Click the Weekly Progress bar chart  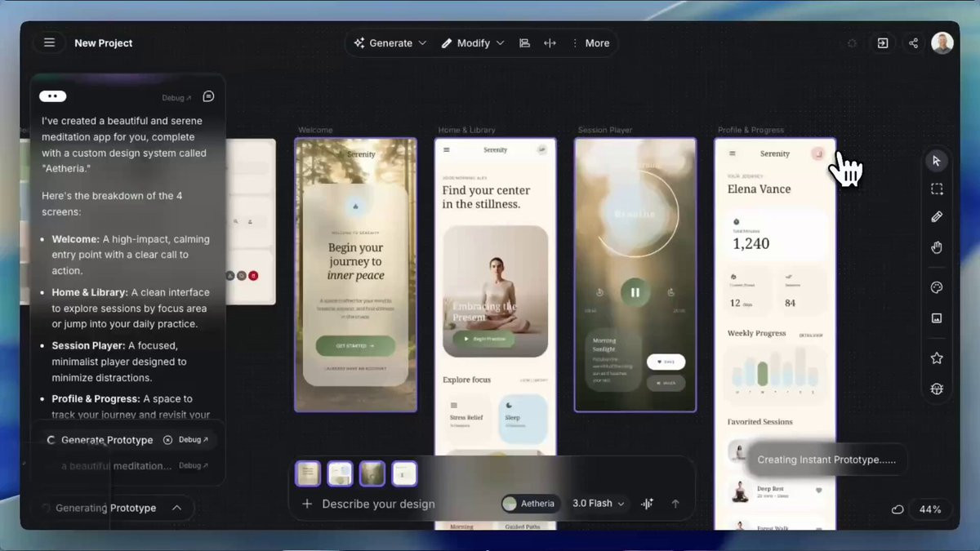pyautogui.click(x=775, y=371)
